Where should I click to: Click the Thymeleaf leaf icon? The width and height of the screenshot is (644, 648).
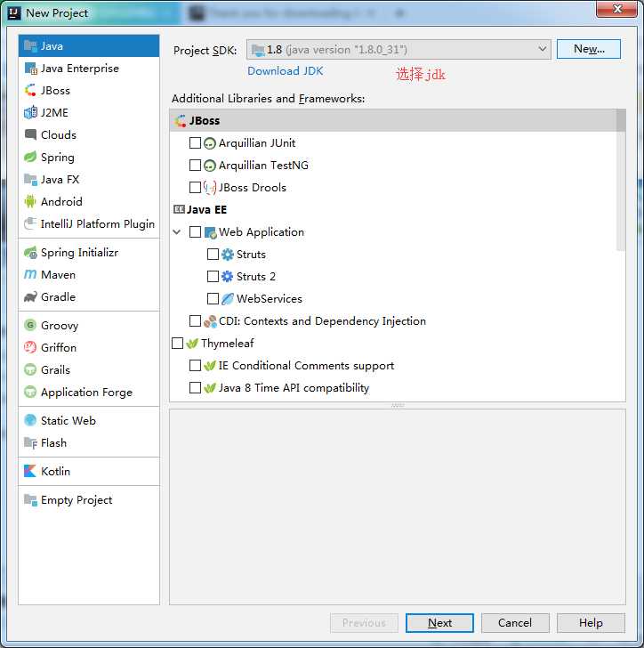192,344
